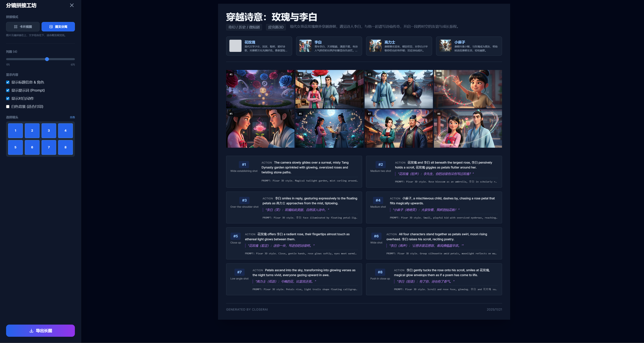Disable 显示对白/动作 checkbox
The image size is (644, 343).
click(8, 99)
